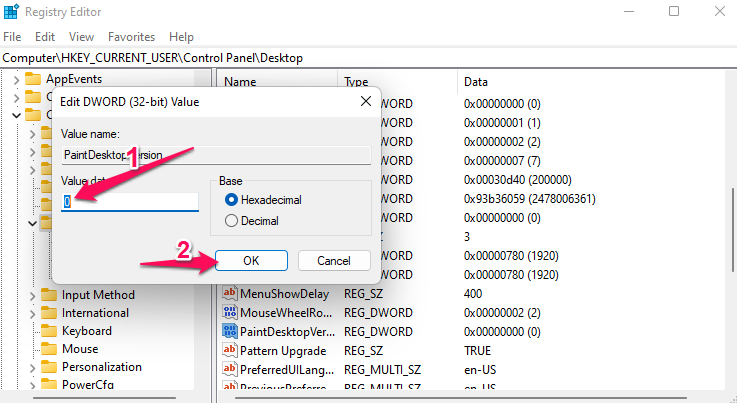Image resolution: width=737 pixels, height=403 pixels.
Task: Close the Edit DWORD dialog with X
Action: (366, 101)
